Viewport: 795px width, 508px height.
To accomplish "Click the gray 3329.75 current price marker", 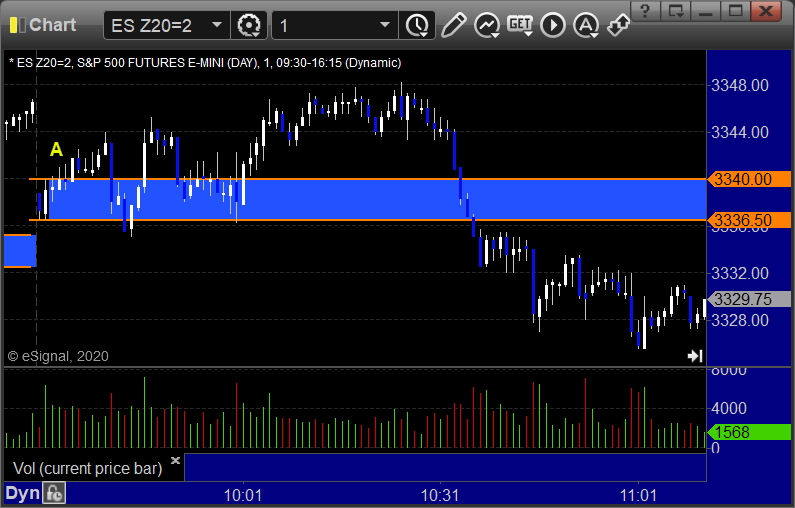I will (x=749, y=299).
